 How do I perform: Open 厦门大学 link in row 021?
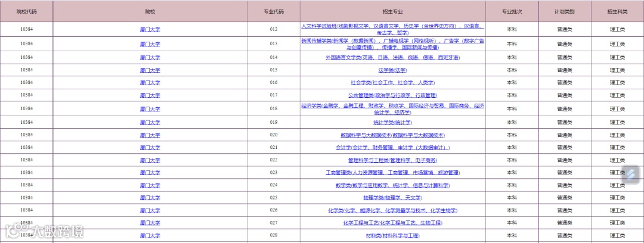pos(150,147)
